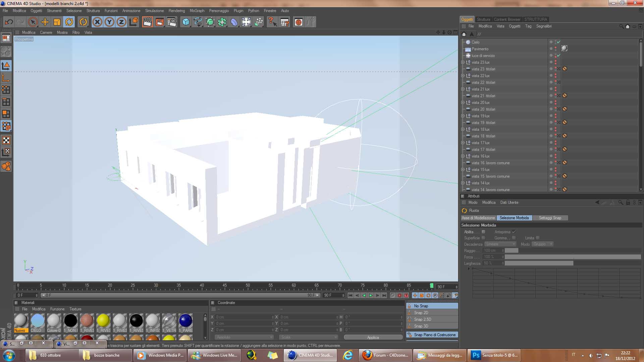This screenshot has width=644, height=362.
Task: Click the Render View clapperboard icon
Action: pos(147,22)
